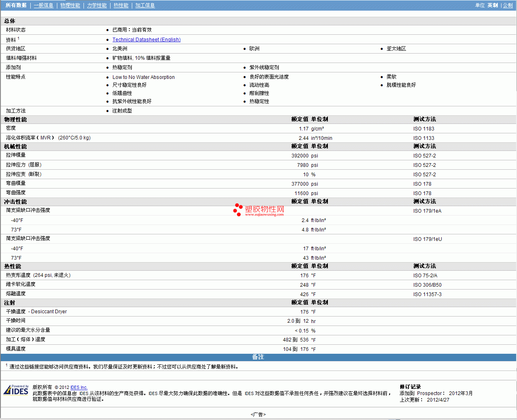Switch to the 物理性能 tab

coord(70,5)
